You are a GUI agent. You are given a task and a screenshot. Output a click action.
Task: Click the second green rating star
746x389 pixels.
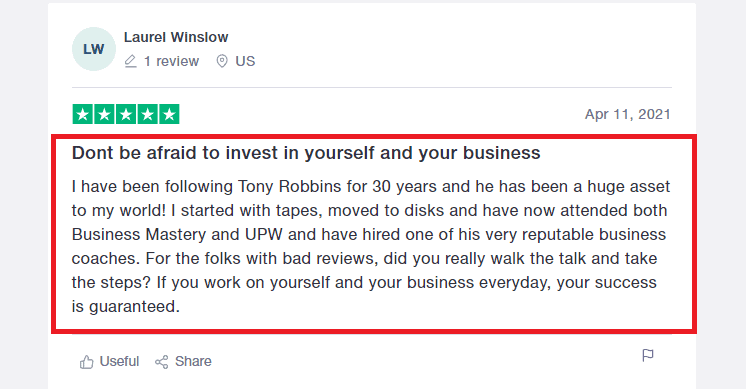[x=104, y=114]
